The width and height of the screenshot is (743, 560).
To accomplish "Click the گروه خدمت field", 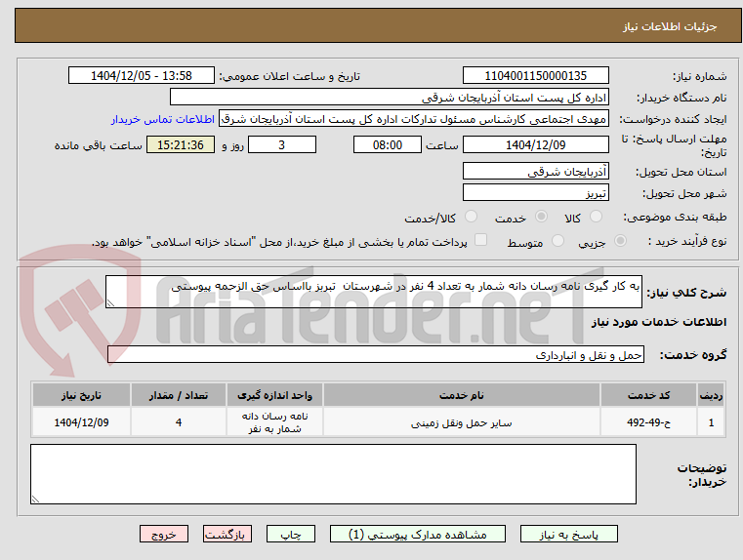I will (x=376, y=354).
